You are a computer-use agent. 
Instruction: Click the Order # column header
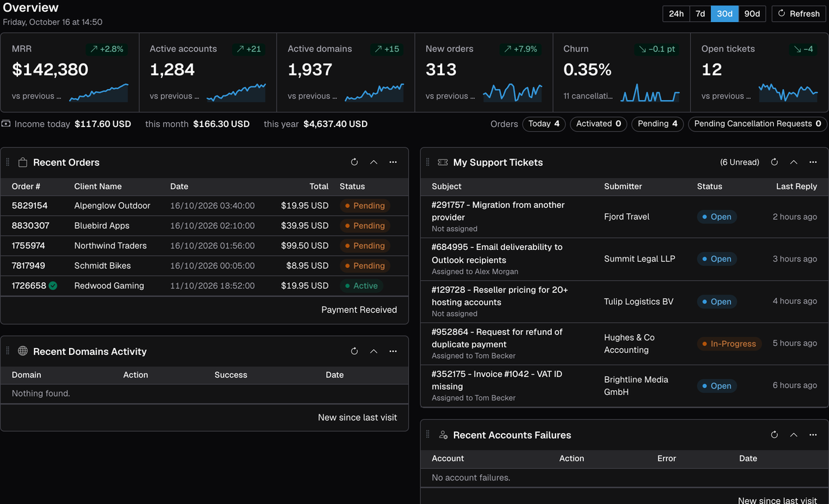(x=26, y=186)
